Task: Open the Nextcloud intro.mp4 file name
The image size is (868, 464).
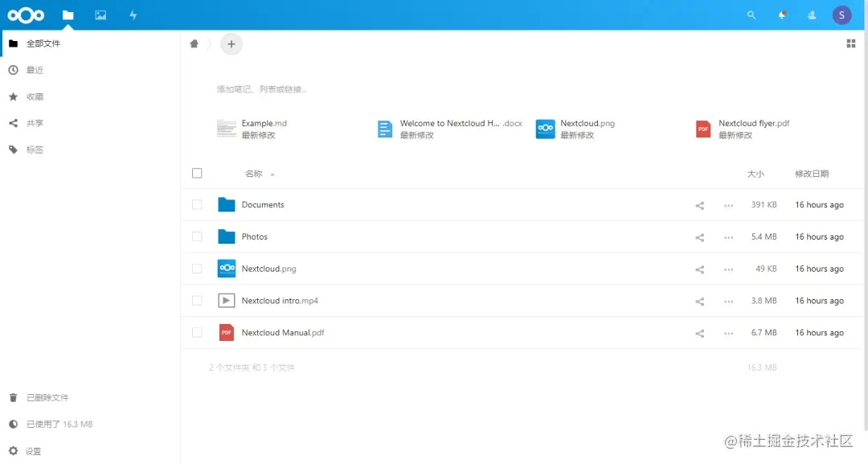Action: (280, 302)
